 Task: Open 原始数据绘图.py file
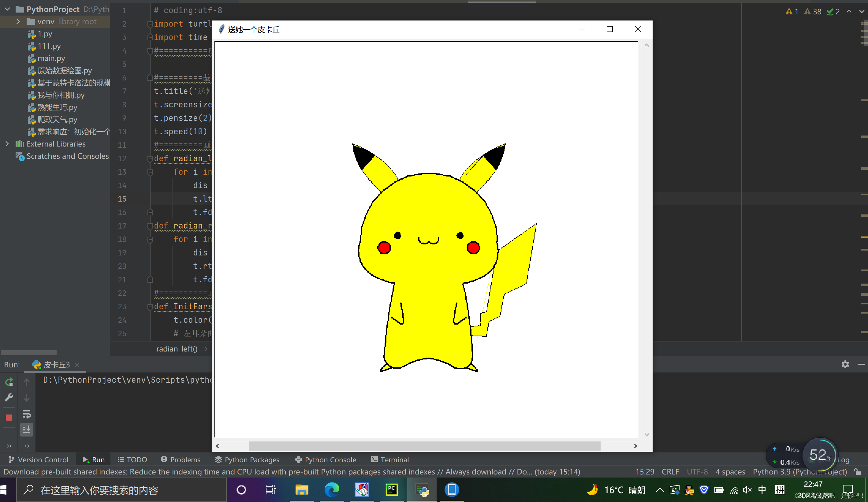pos(65,71)
